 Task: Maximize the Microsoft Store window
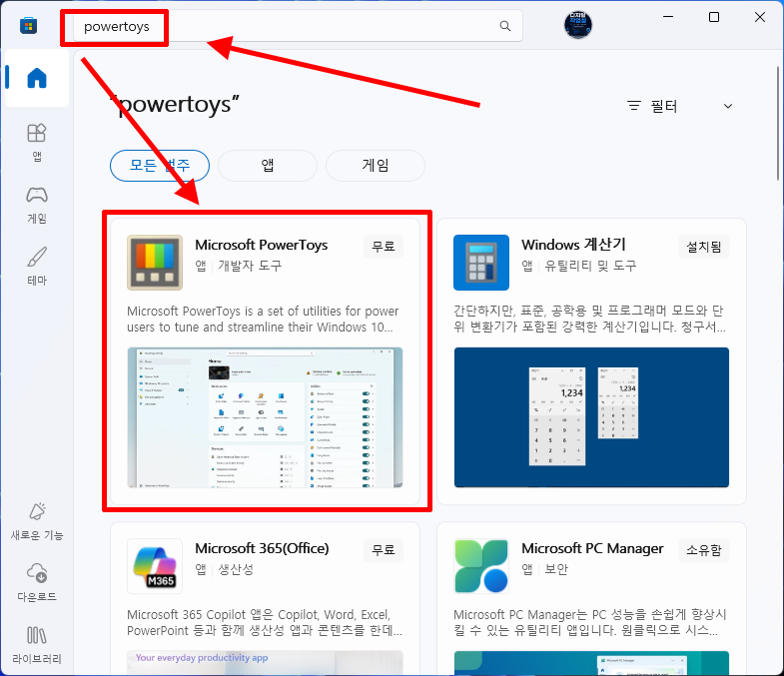714,17
